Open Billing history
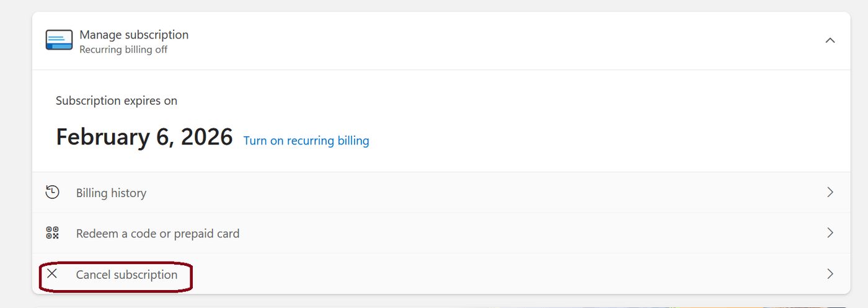868x308 pixels. pos(111,193)
